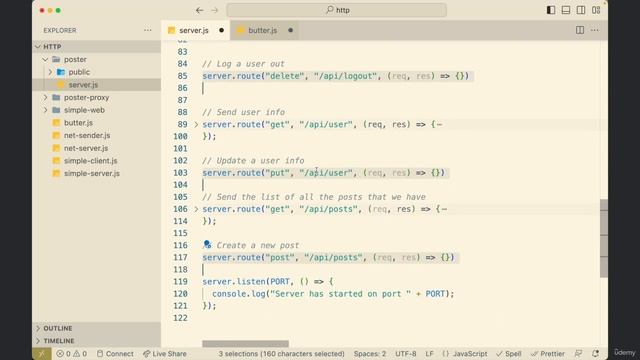The image size is (640, 360).
Task: Click server.listen on line 119
Action: [234, 282]
